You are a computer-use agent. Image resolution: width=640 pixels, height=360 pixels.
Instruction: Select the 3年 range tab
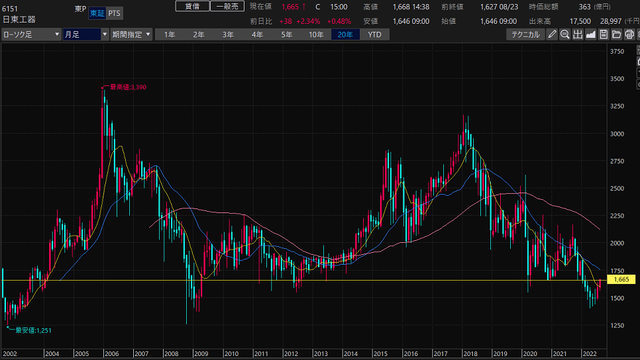(228, 35)
